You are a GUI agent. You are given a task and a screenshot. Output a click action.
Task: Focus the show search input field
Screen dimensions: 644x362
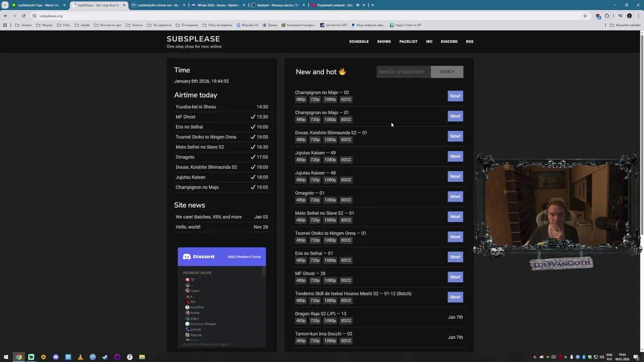click(404, 72)
